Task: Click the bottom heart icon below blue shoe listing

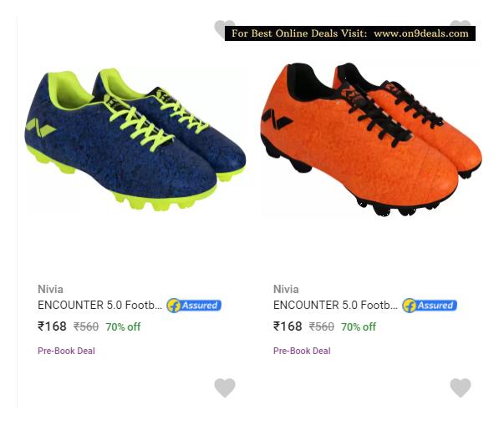Action: 225,387
